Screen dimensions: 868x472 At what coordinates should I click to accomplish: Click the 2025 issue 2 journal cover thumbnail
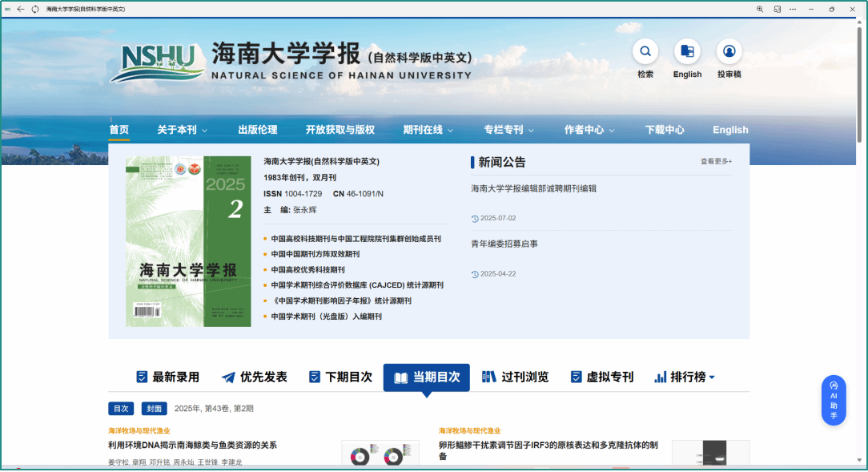point(188,241)
